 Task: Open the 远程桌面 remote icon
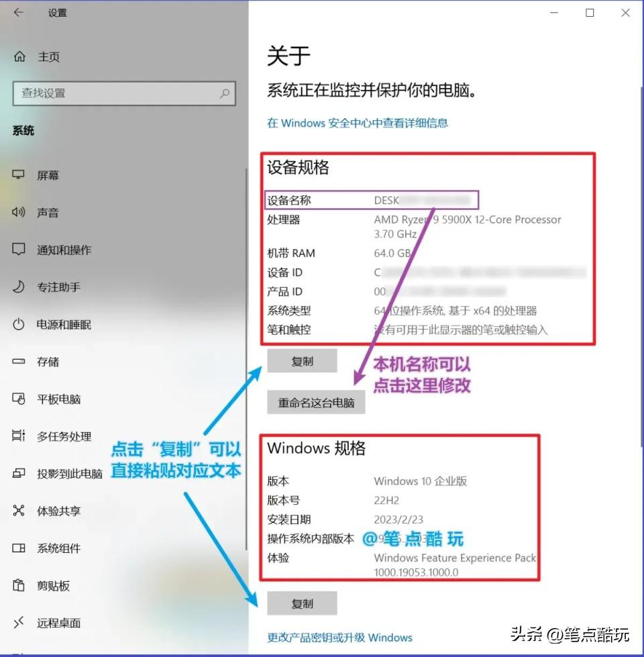[18, 623]
